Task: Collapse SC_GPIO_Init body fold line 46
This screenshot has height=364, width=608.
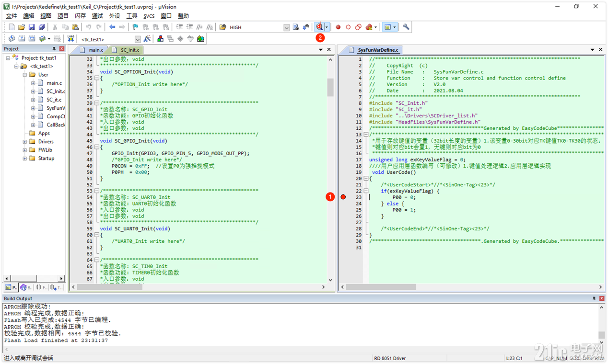Action: coord(96,147)
